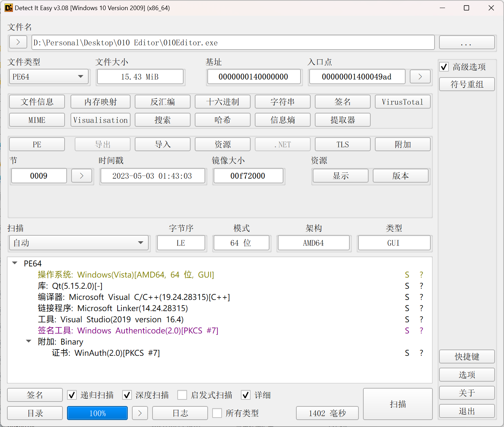This screenshot has height=427, width=504.
Task: Click the 时间戳 timestamp field
Action: coord(153,176)
